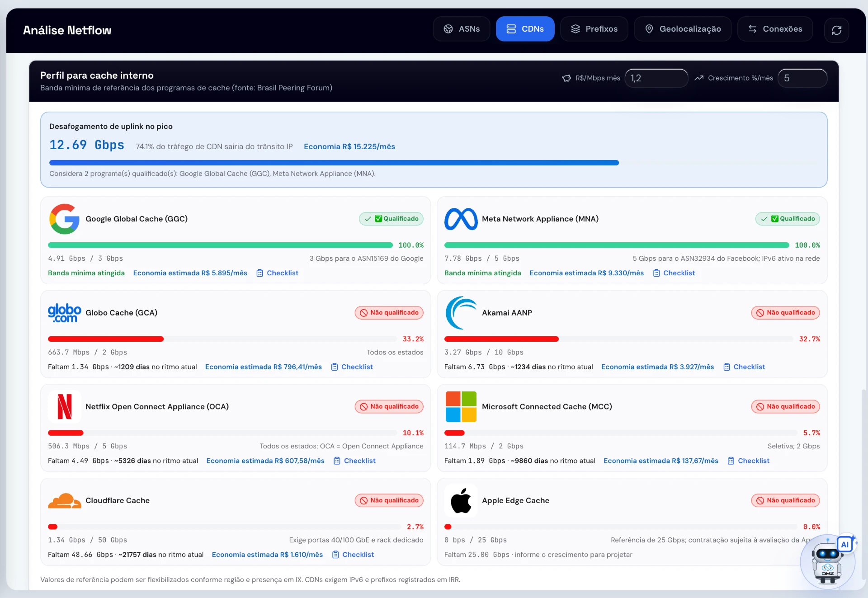Click the growth trend arrow icon

coord(699,78)
